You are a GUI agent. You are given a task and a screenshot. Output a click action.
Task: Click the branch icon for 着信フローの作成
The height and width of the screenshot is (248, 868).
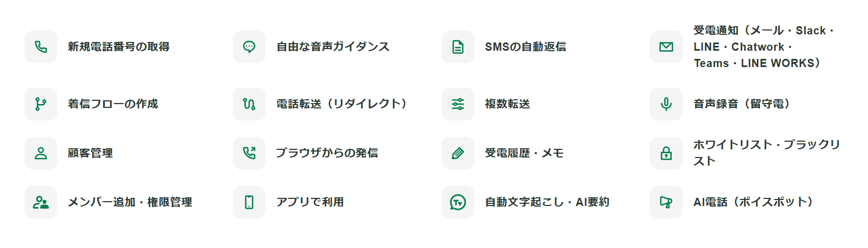41,104
